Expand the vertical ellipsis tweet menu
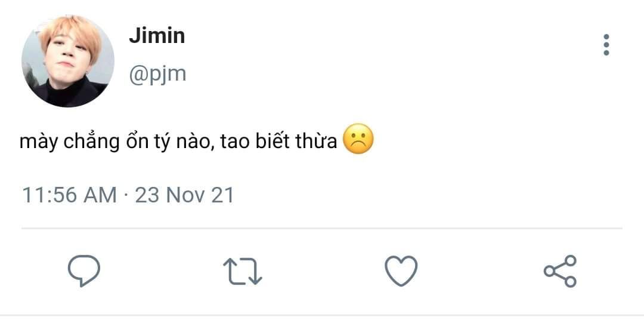 click(606, 45)
